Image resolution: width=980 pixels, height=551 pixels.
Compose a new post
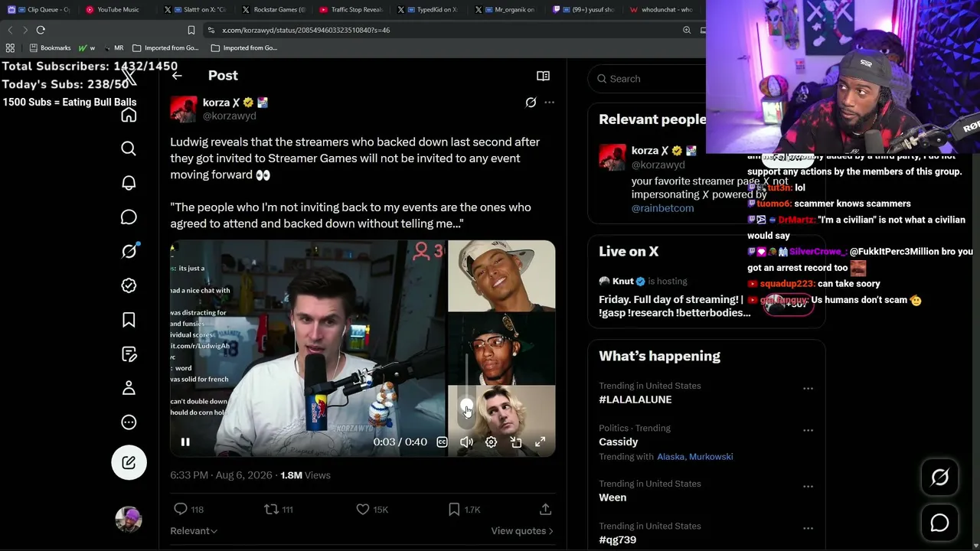[x=129, y=462]
